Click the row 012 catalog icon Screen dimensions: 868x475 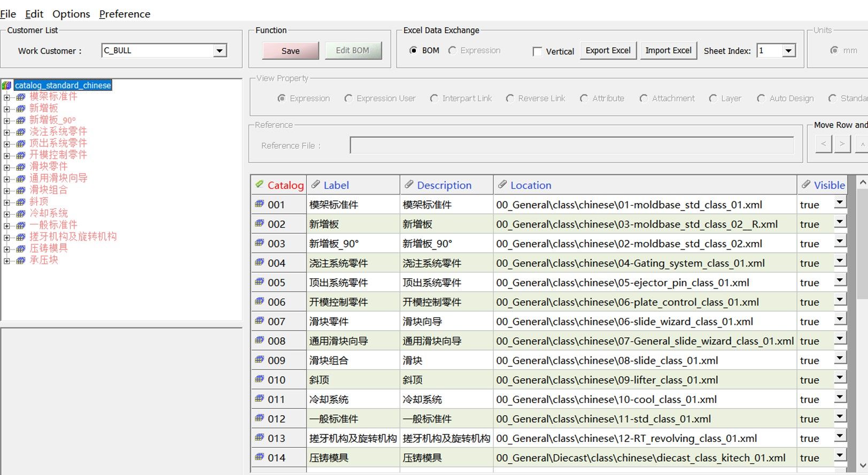pyautogui.click(x=260, y=418)
